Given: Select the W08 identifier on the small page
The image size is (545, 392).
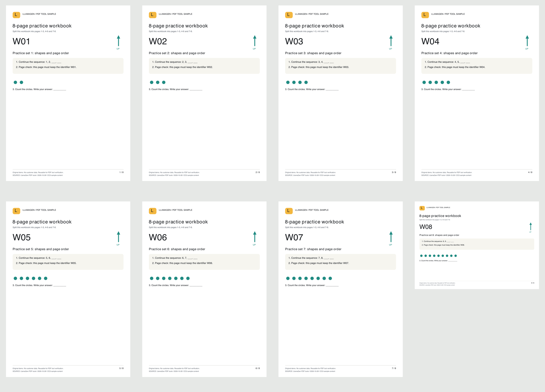Looking at the screenshot, I should pyautogui.click(x=426, y=227).
